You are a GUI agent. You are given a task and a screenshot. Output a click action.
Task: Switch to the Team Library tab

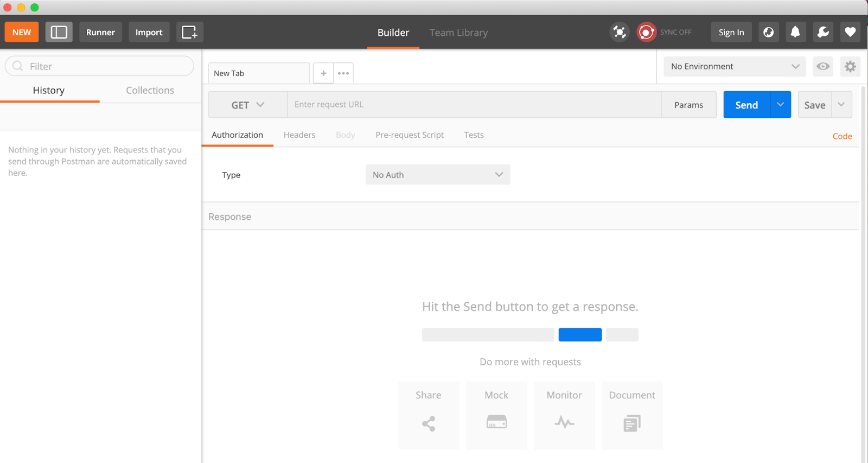(x=458, y=33)
